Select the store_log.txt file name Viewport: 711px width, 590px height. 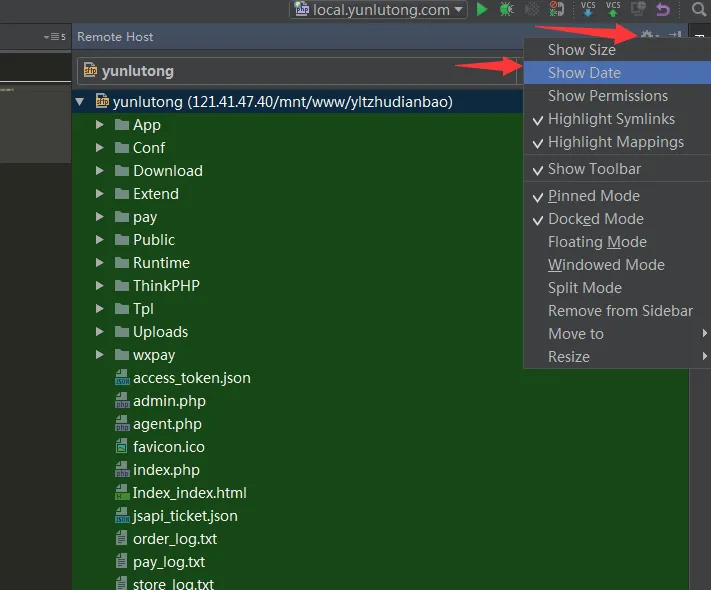[173, 584]
